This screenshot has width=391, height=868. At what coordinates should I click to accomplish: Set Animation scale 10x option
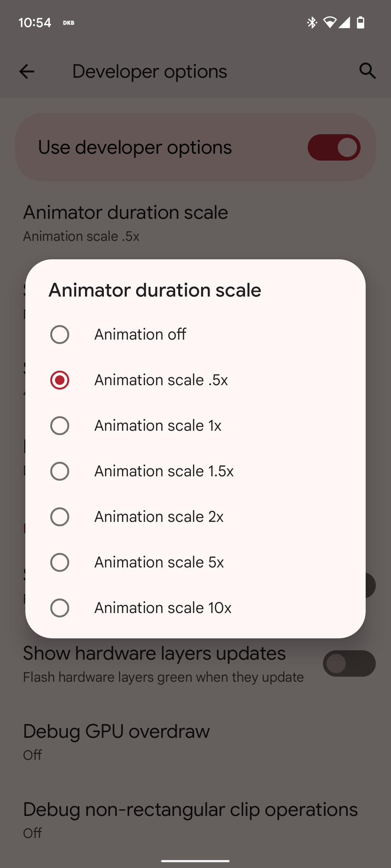coord(60,608)
